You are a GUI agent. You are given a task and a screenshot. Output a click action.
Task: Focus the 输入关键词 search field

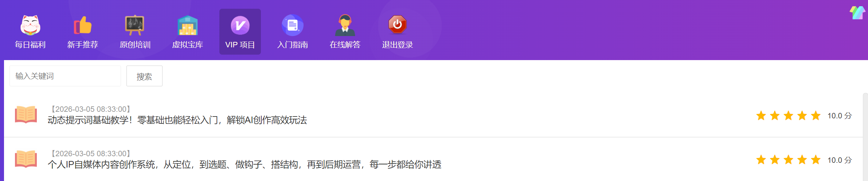click(x=65, y=76)
